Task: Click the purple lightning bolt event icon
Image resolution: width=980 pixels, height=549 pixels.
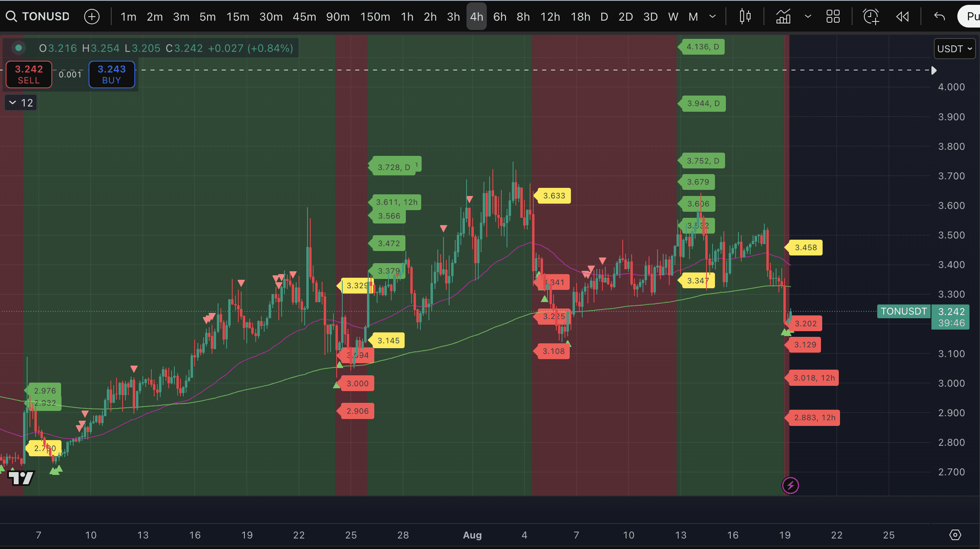Action: 790,485
